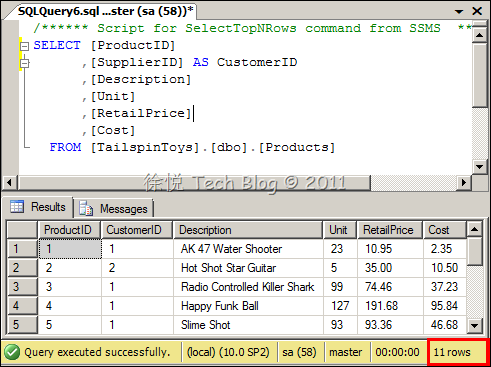The height and width of the screenshot is (367, 491).
Task: Click results grid scrollbar up arrow
Action: pos(474,229)
